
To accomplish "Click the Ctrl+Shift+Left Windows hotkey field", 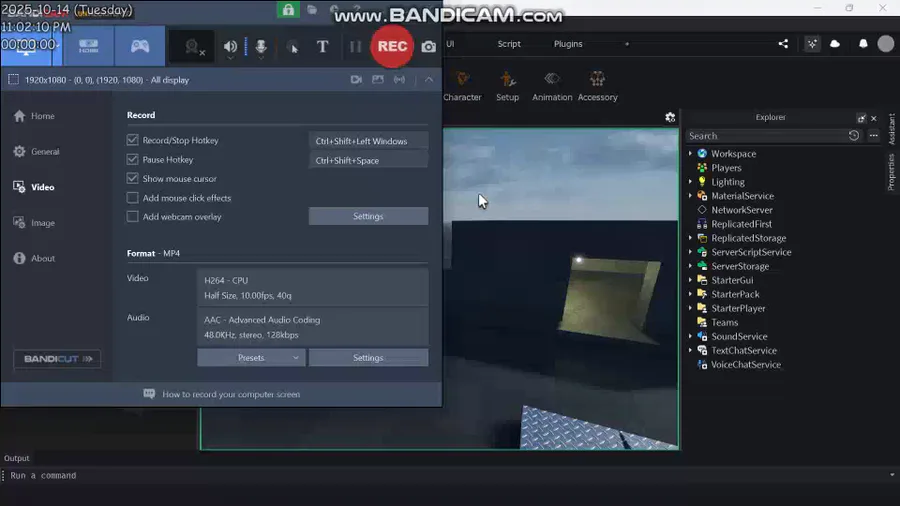I will pos(368,141).
